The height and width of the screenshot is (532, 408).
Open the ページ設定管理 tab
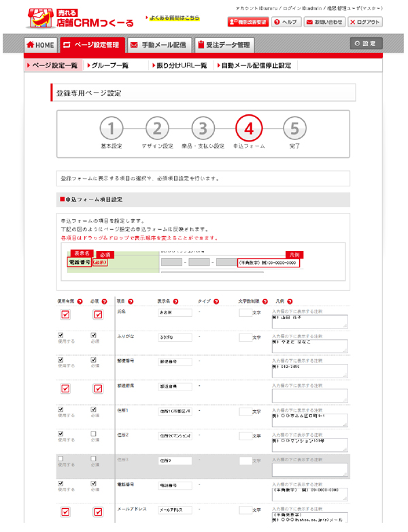coord(90,45)
